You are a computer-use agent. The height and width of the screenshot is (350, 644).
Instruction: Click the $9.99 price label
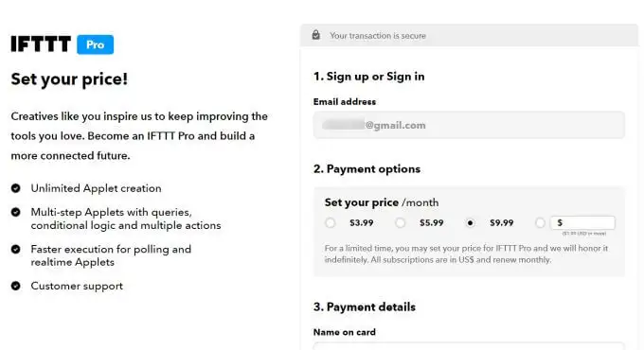coord(502,223)
